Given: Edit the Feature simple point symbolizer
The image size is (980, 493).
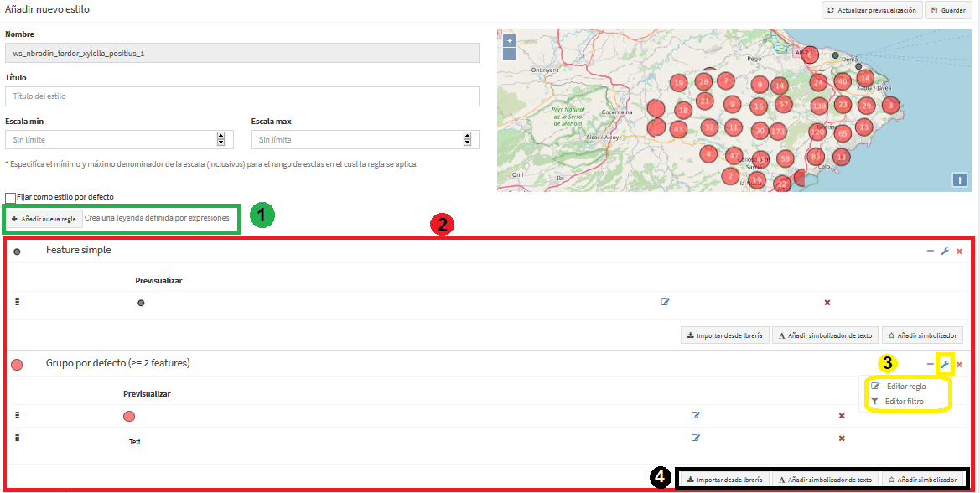Looking at the screenshot, I should pos(665,303).
